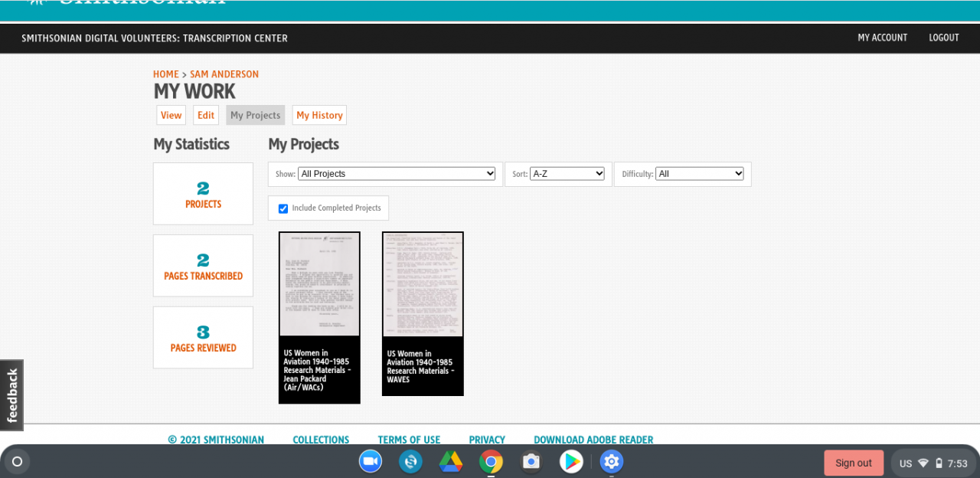Open My Account in the top bar

point(882,38)
